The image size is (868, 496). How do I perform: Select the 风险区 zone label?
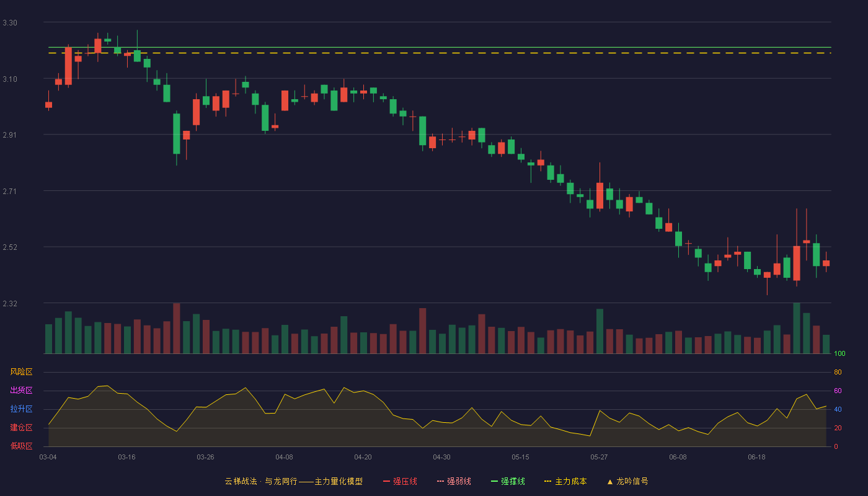point(21,372)
